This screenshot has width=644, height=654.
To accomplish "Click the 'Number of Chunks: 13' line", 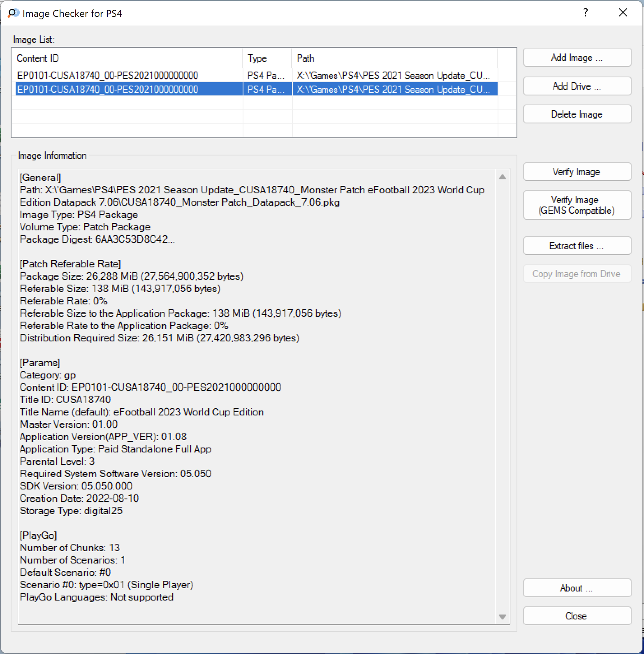I will click(x=69, y=548).
